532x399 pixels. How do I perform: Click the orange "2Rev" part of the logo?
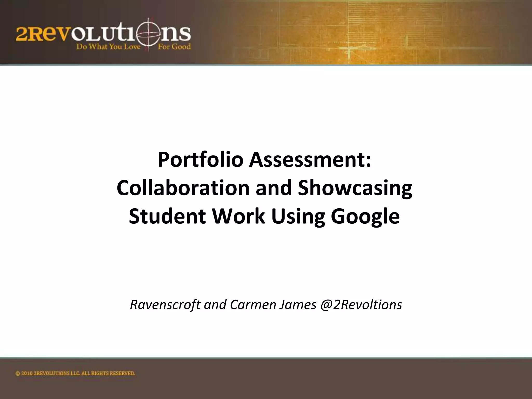pyautogui.click(x=43, y=34)
